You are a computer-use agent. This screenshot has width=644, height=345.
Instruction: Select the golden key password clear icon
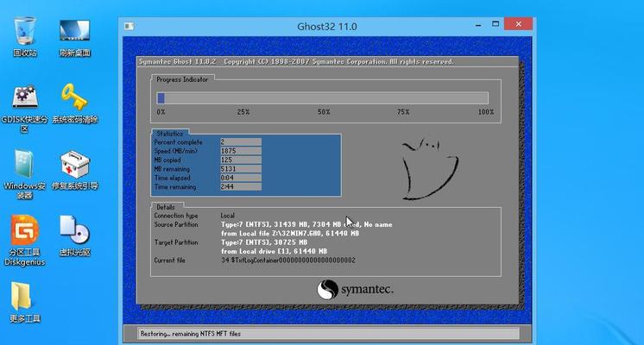click(74, 103)
